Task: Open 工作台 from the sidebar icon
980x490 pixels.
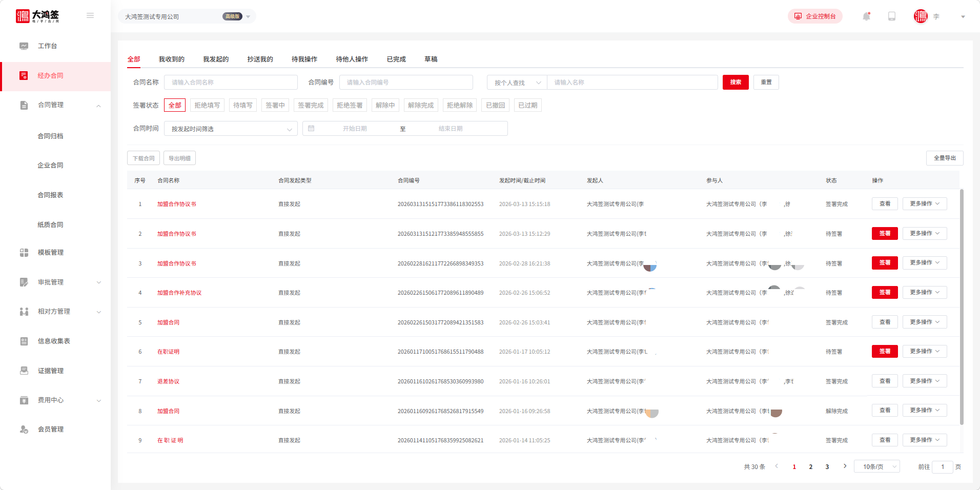Action: coord(24,46)
